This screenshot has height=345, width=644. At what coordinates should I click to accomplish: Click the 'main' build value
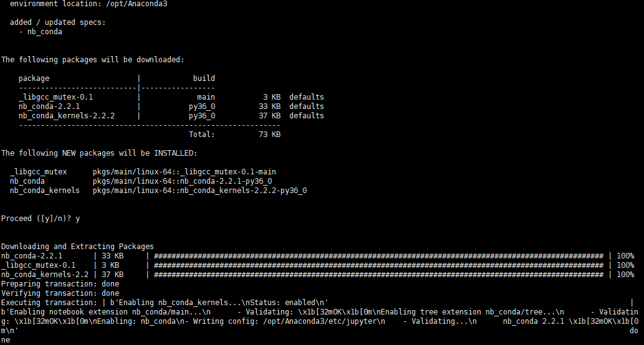click(x=206, y=97)
